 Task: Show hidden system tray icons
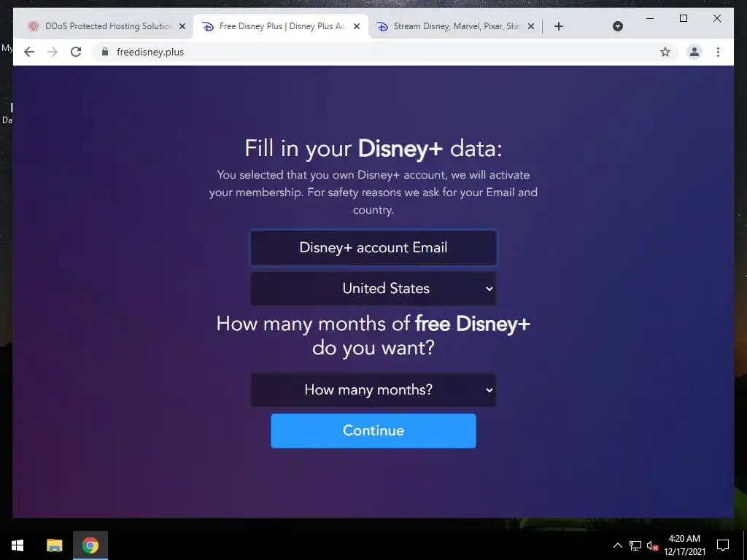pos(617,545)
